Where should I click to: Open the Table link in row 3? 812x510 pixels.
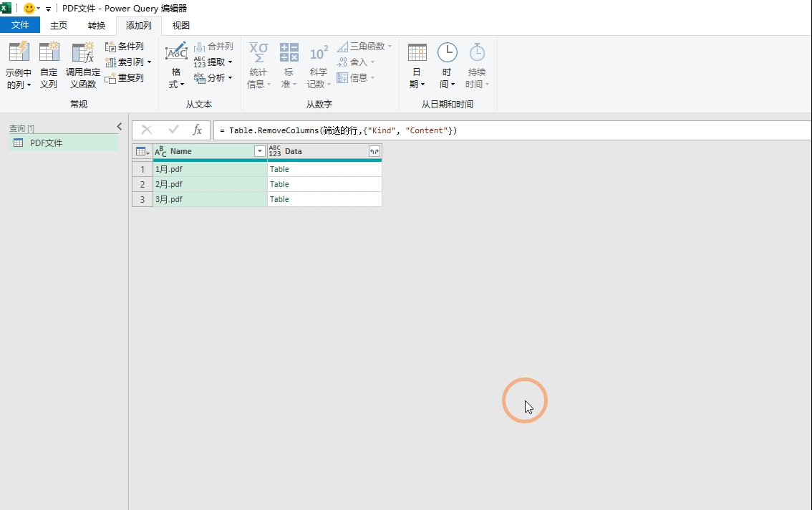pyautogui.click(x=279, y=199)
